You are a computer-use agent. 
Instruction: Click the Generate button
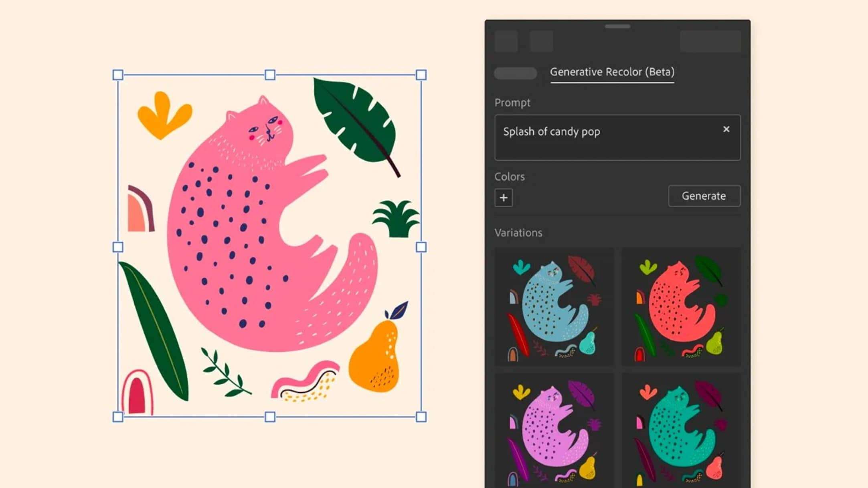coord(704,196)
